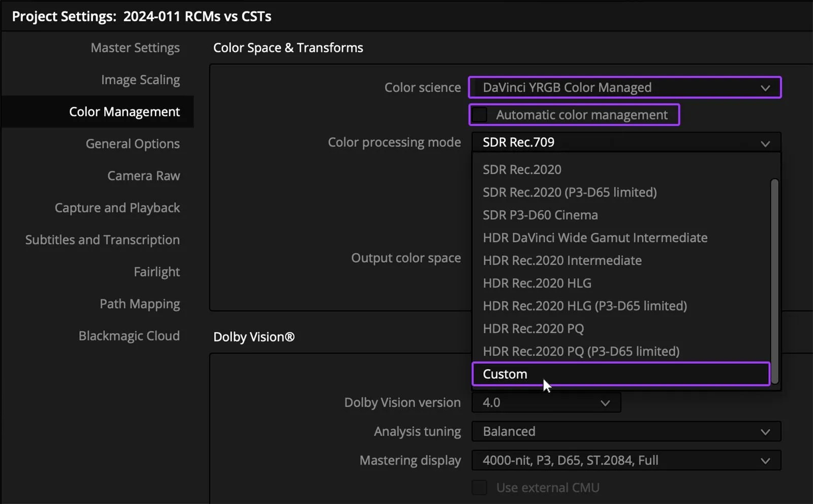The height and width of the screenshot is (504, 813).
Task: Open the Color science dropdown
Action: [625, 87]
